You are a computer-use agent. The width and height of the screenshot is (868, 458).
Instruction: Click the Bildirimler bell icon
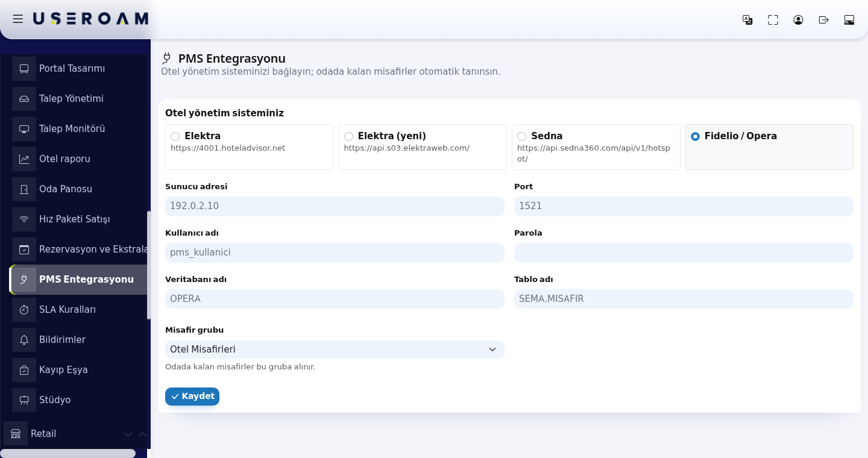(x=24, y=340)
